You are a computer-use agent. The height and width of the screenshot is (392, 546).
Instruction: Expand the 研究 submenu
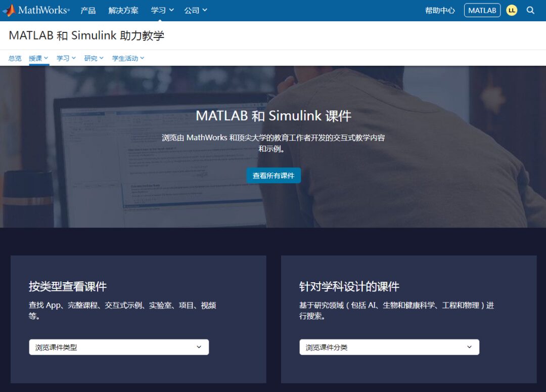pos(94,58)
